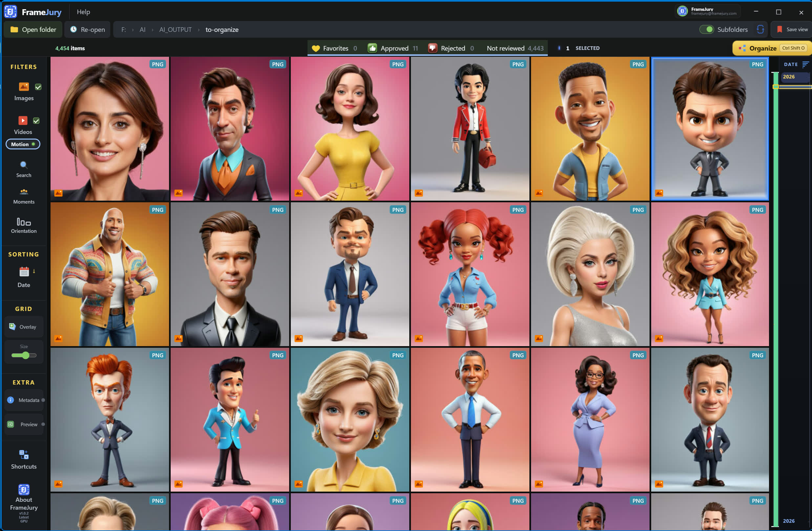Switch to the Favorites tab
Screen dimensions: 812x531
pyautogui.click(x=335, y=49)
